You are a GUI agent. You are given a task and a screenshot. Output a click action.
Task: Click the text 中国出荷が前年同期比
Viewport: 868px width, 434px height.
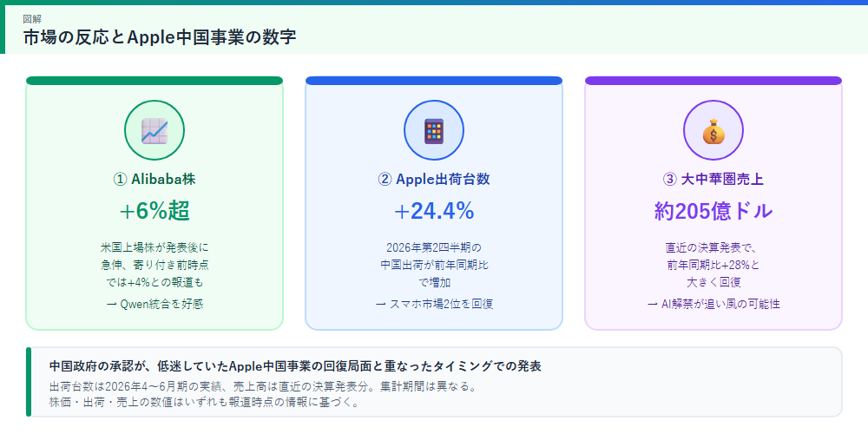click(x=434, y=265)
